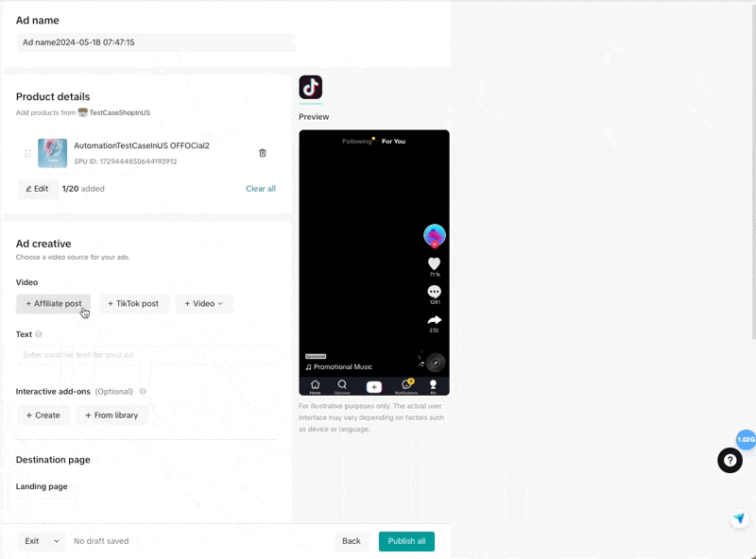Grab the product row drag handle
Viewport: 756px width, 559px height.
point(28,153)
